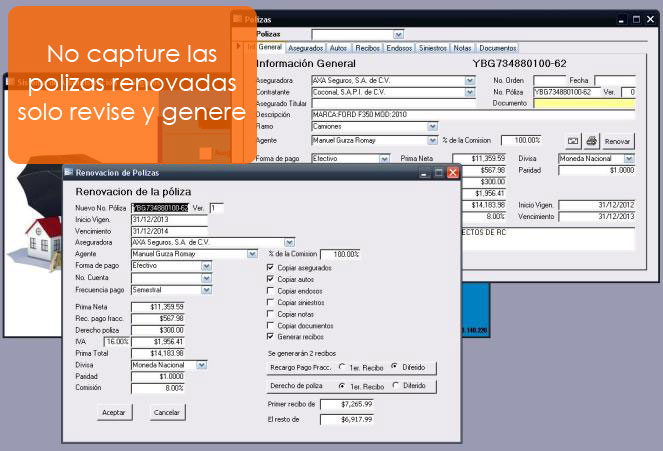Choose Diferido for Derecho de poliza

pyautogui.click(x=396, y=385)
